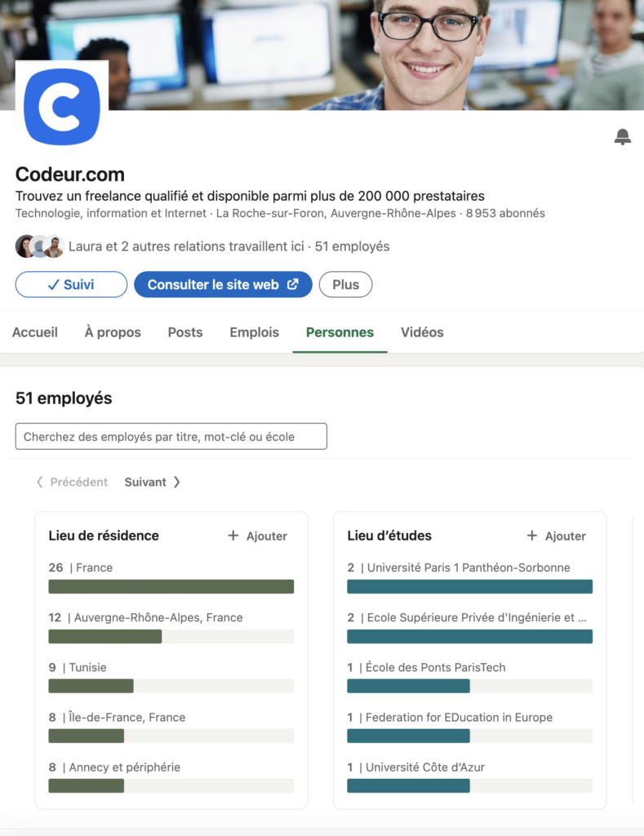
Task: Switch to the Emplois tab
Action: (x=254, y=332)
